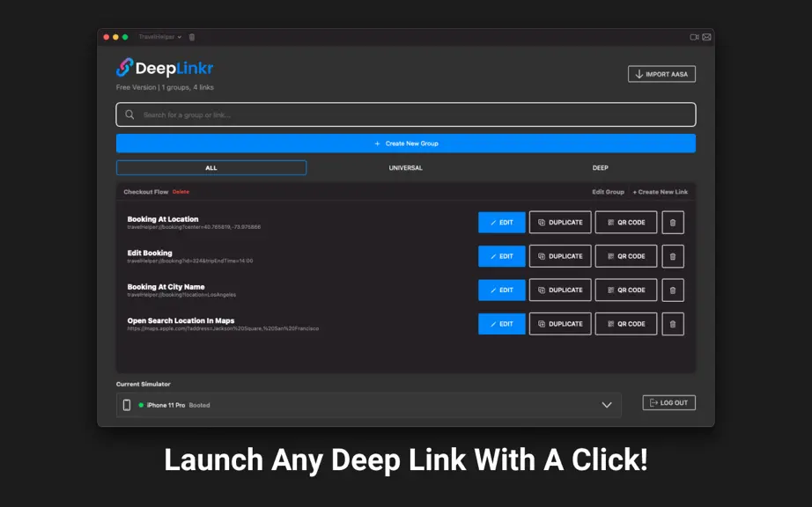Click Create New Group button
Viewport: 812px width, 507px height.
point(405,143)
